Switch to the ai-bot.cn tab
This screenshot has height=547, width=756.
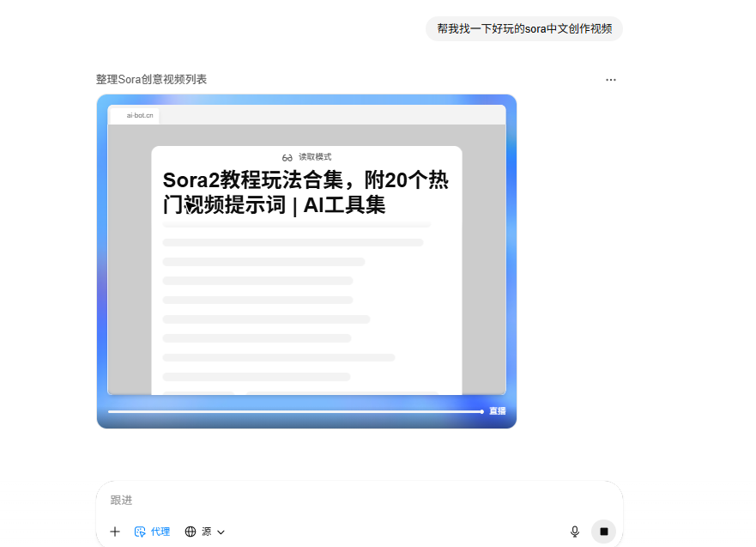tap(139, 113)
